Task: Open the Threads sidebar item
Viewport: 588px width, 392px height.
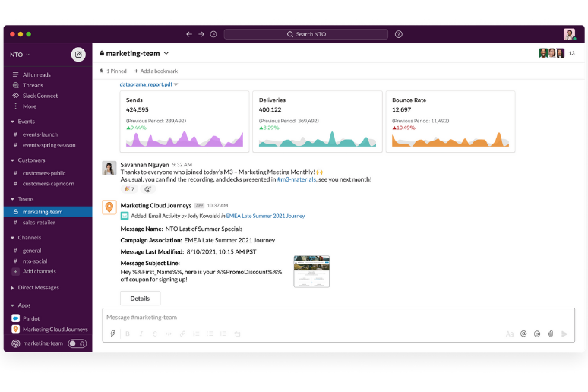Action: pos(33,85)
